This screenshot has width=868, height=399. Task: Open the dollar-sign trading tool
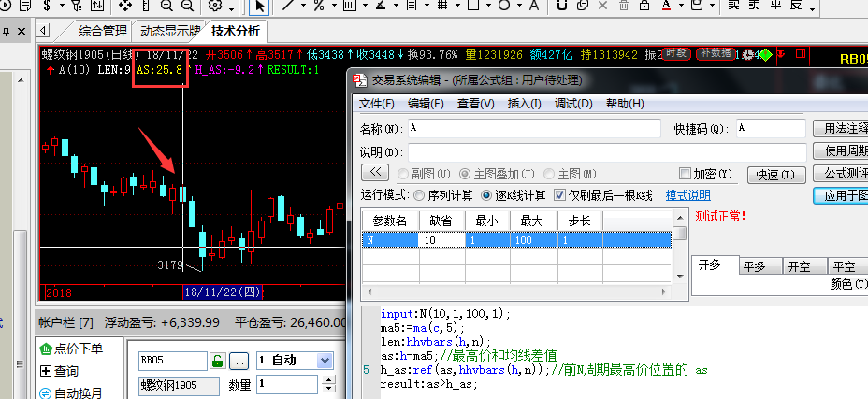47,6
